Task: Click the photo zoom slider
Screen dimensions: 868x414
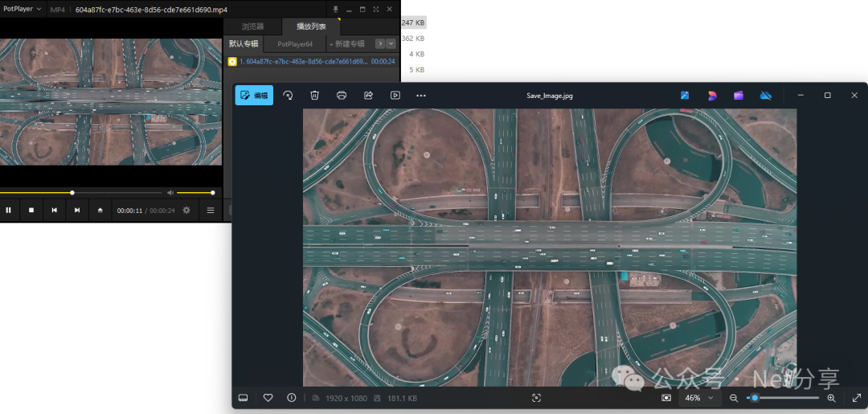Action: tap(784, 398)
